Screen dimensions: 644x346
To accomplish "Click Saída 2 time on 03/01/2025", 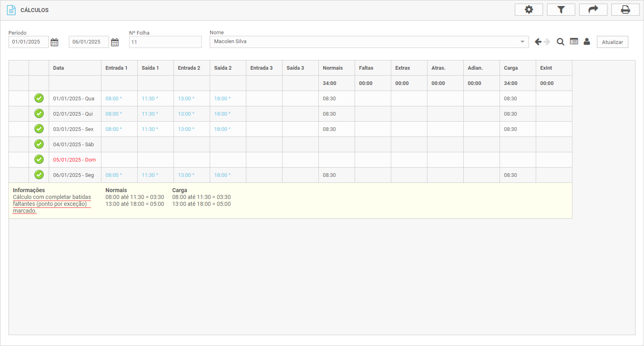I will tap(221, 129).
